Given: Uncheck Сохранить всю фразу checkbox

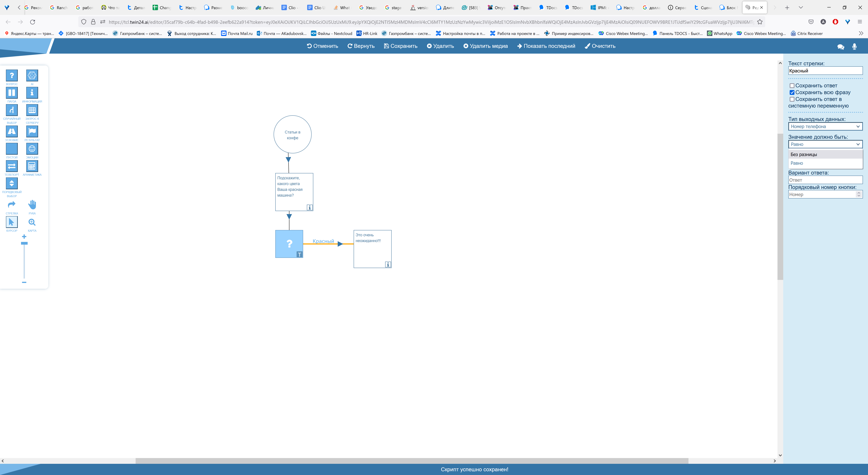Looking at the screenshot, I should tap(792, 92).
